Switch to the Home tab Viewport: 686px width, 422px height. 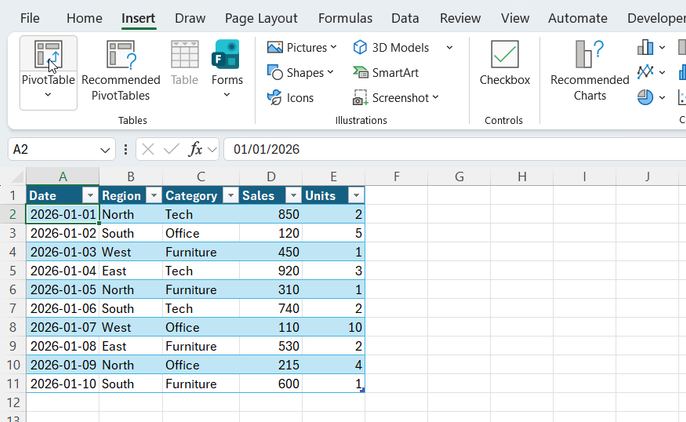[x=84, y=18]
